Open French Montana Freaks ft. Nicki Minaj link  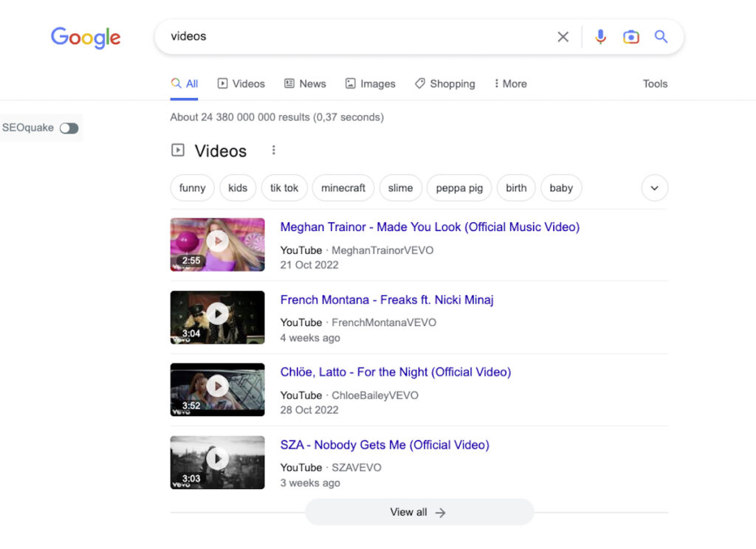coord(387,300)
